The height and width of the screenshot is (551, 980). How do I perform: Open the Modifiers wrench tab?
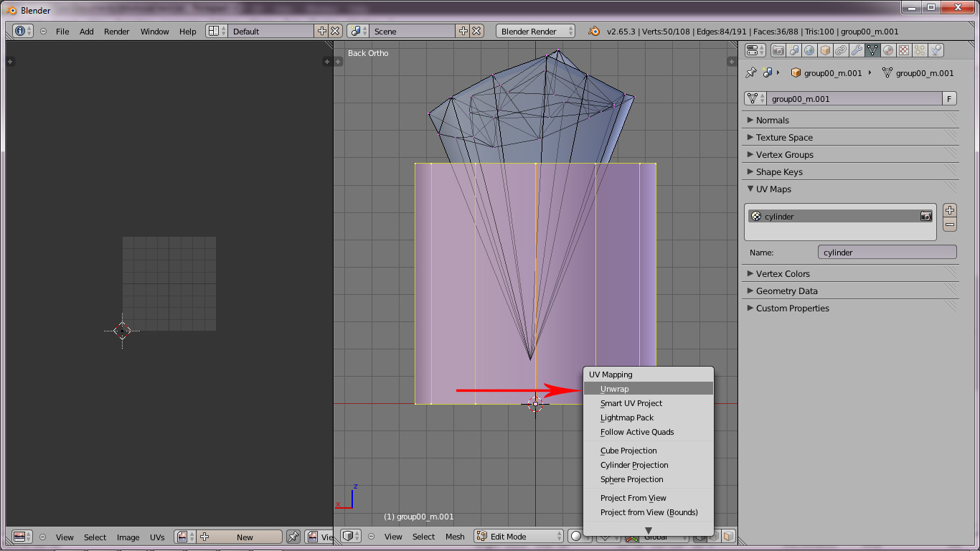point(857,50)
